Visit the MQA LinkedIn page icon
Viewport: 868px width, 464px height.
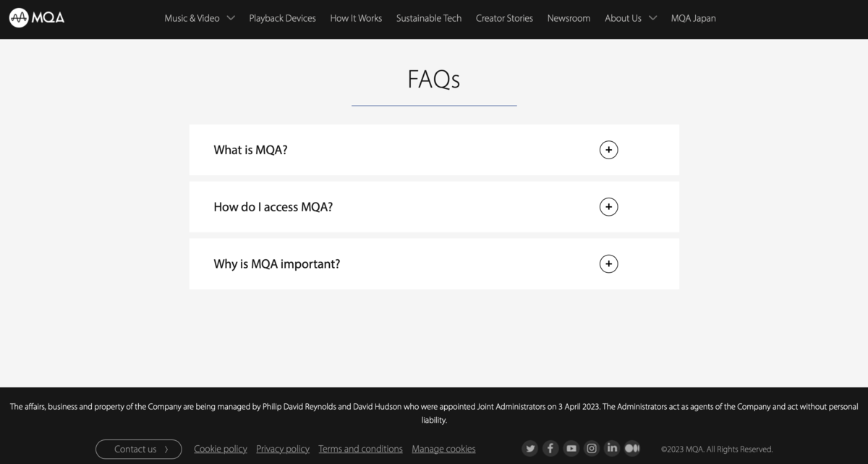(612, 449)
